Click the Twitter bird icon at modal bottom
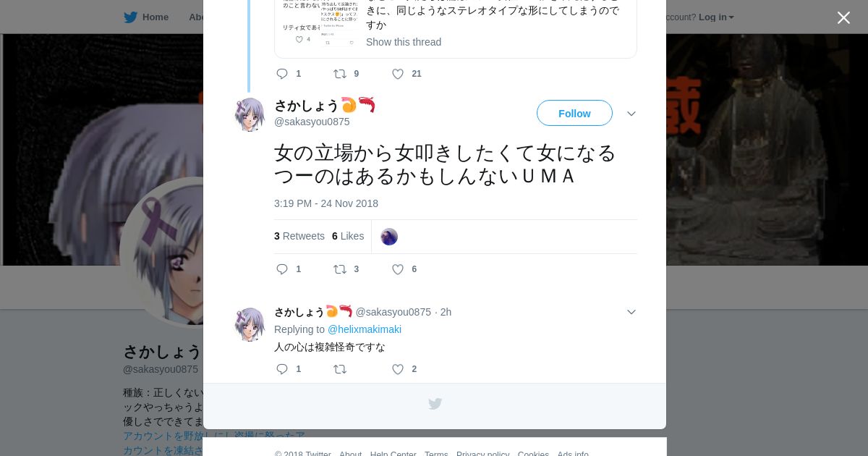The height and width of the screenshot is (456, 868). click(435, 404)
